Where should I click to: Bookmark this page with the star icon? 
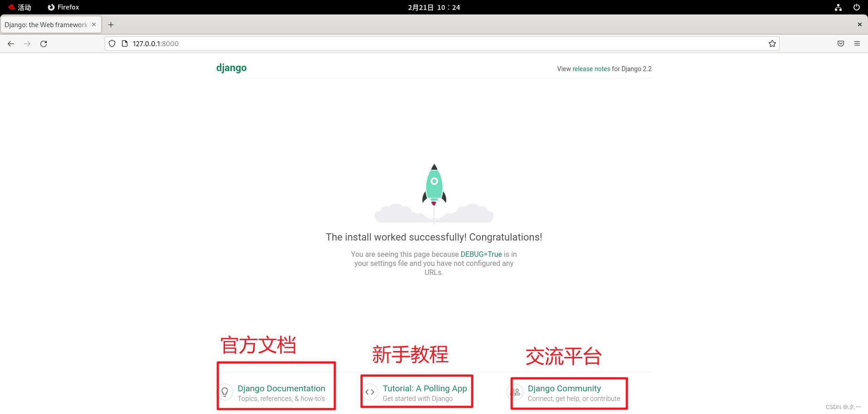(x=772, y=43)
